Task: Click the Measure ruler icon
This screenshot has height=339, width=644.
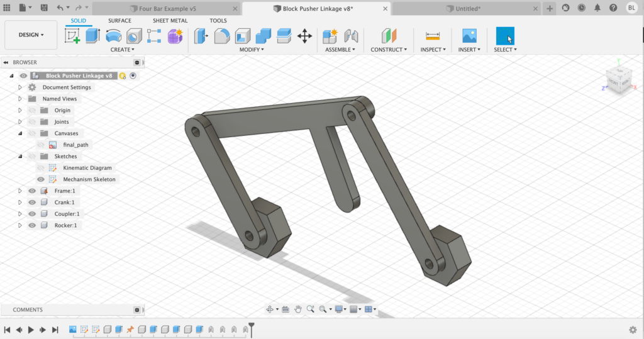Action: [x=433, y=36]
